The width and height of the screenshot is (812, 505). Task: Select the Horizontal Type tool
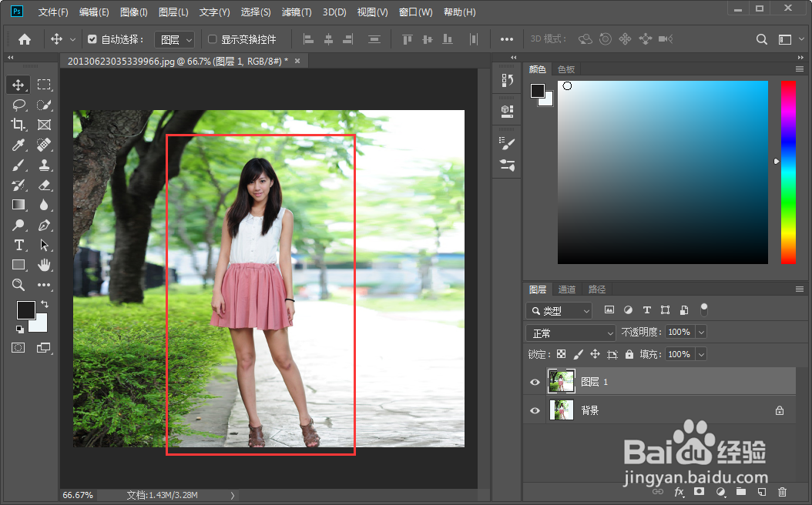pyautogui.click(x=18, y=245)
